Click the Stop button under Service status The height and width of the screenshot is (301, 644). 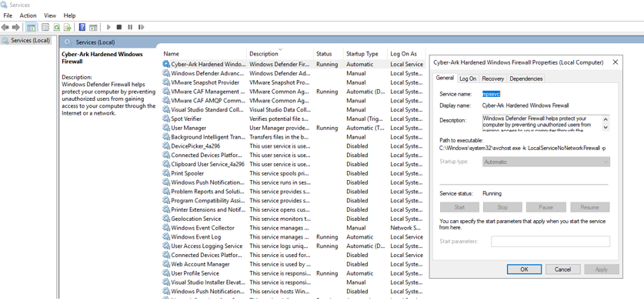[x=502, y=207]
